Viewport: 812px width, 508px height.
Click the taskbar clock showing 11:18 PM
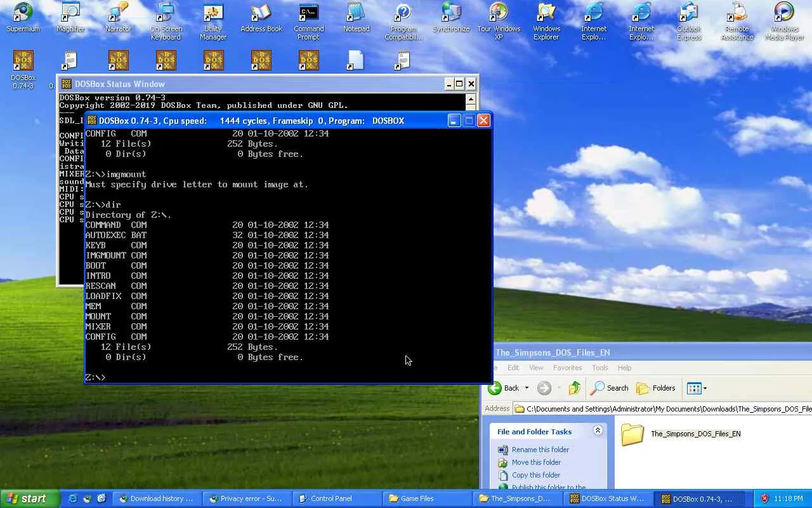[789, 498]
